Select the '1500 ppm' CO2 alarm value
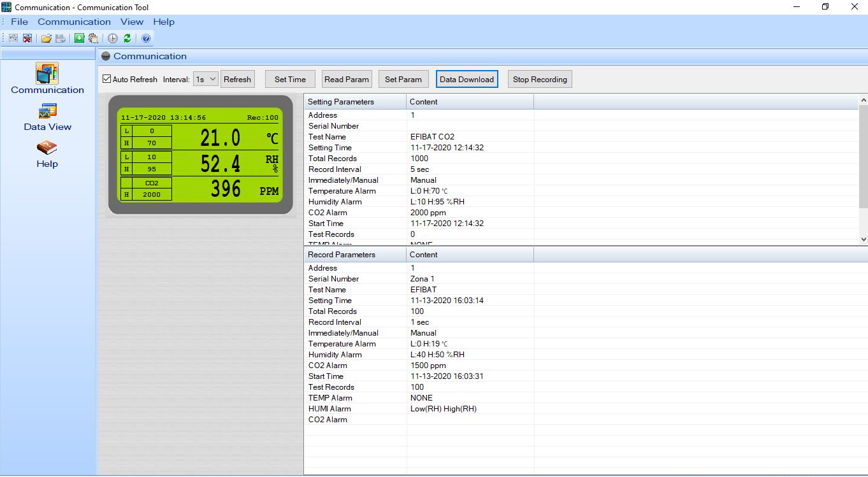The height and width of the screenshot is (477, 868). point(428,366)
